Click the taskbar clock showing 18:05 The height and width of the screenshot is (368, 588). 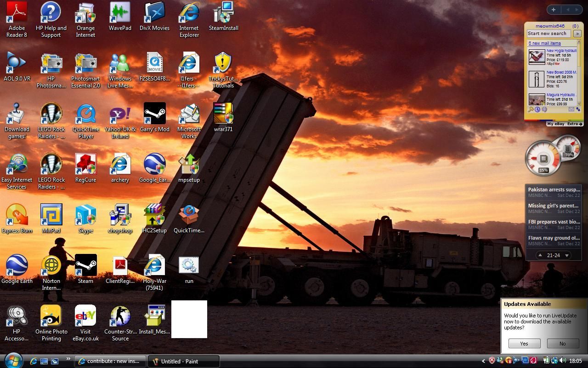point(576,361)
